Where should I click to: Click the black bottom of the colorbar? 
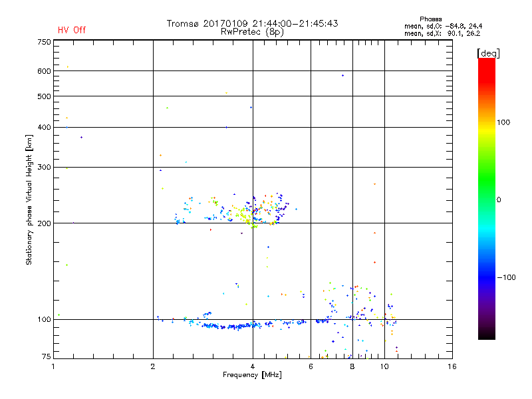(x=487, y=335)
